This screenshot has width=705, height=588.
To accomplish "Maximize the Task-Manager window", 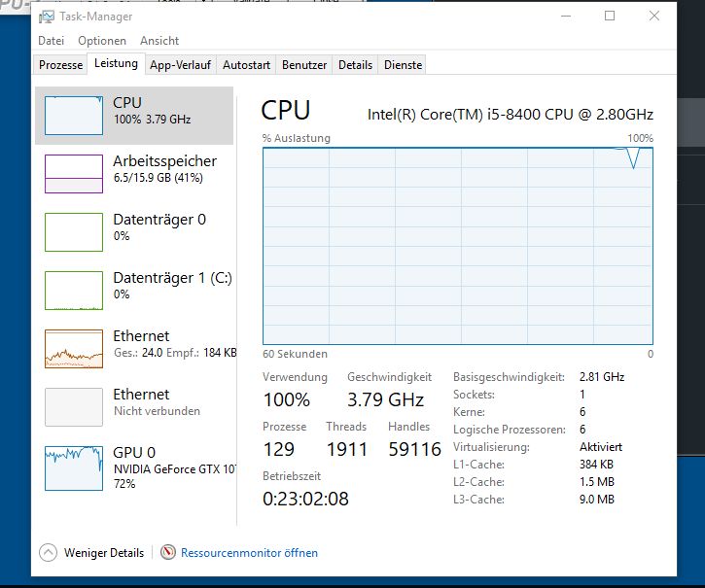I will click(610, 17).
